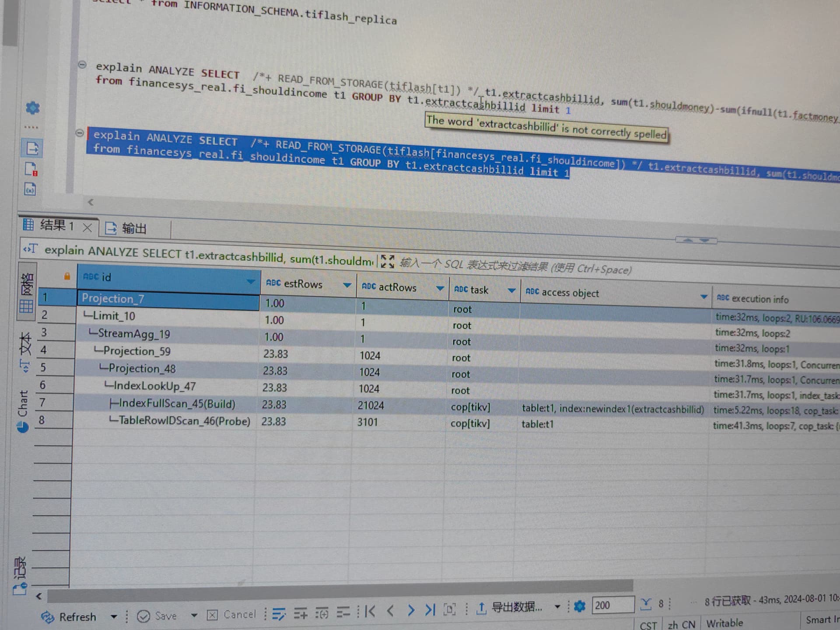Click the gear settings icon in editor sidebar
840x630 pixels.
pyautogui.click(x=33, y=108)
